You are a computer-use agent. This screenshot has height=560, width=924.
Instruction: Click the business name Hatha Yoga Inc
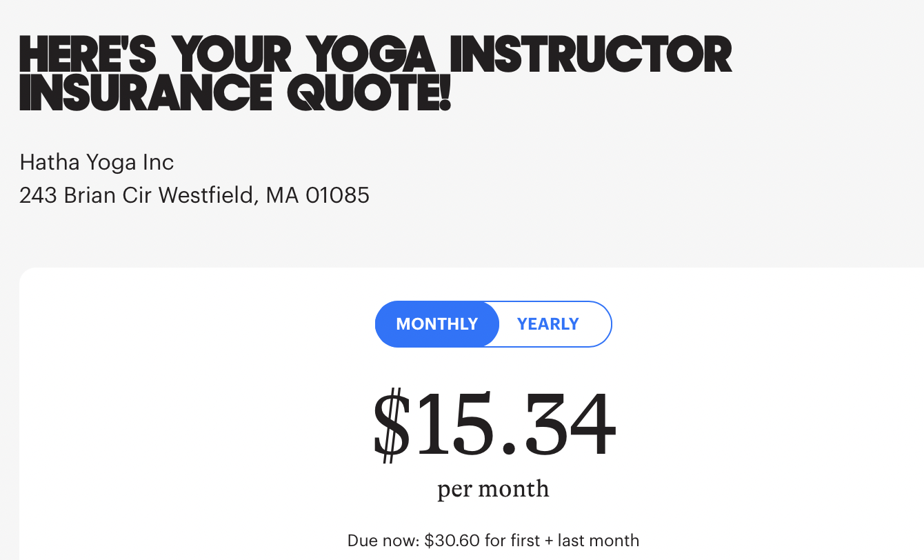(97, 162)
